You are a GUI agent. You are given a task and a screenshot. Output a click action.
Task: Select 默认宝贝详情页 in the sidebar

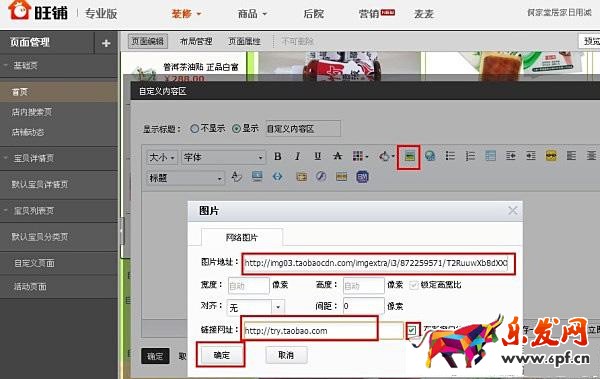pos(39,185)
